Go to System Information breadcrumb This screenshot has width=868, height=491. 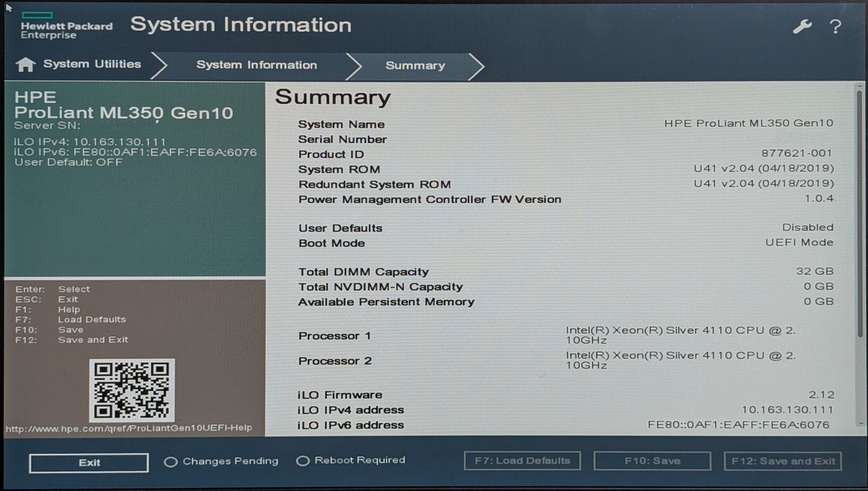[x=257, y=65]
